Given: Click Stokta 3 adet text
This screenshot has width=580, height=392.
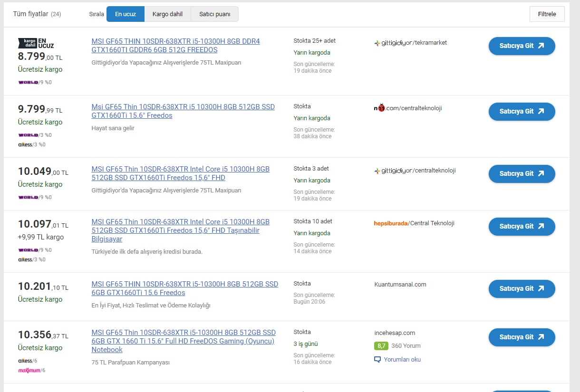Looking at the screenshot, I should click(x=311, y=169).
